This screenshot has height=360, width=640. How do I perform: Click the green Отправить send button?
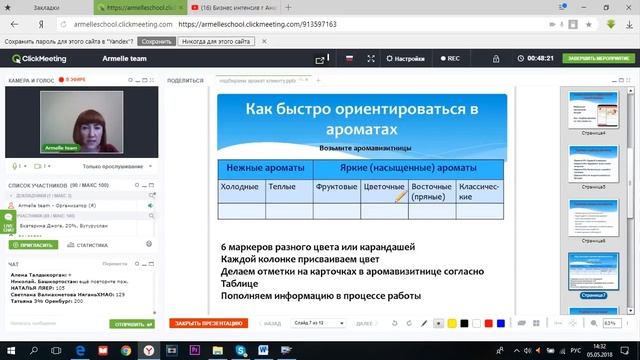point(132,324)
